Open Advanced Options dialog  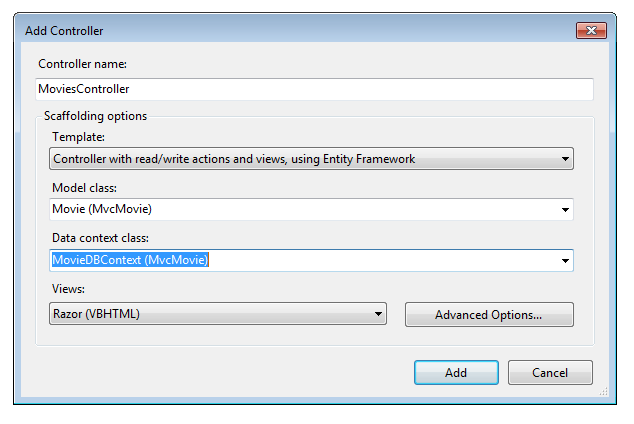point(489,315)
